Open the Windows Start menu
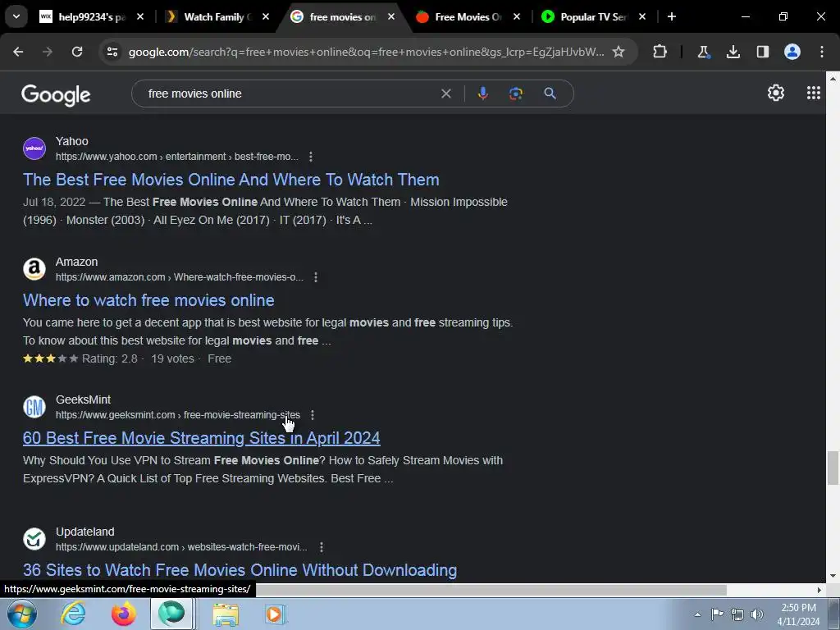The height and width of the screenshot is (630, 840). [22, 614]
